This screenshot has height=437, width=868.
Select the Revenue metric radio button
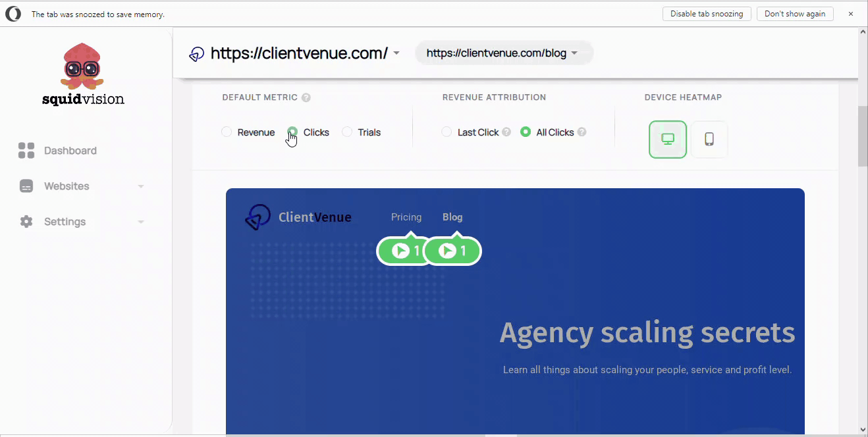click(x=227, y=132)
